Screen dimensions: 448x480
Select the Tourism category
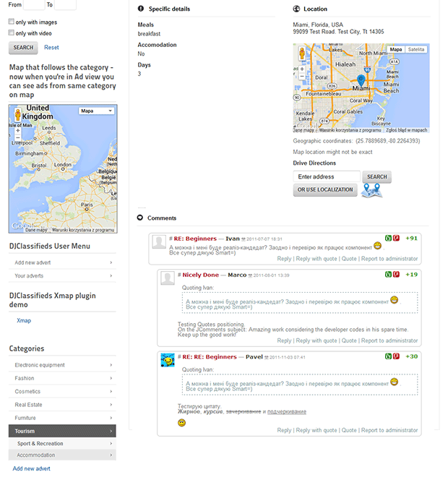click(62, 431)
